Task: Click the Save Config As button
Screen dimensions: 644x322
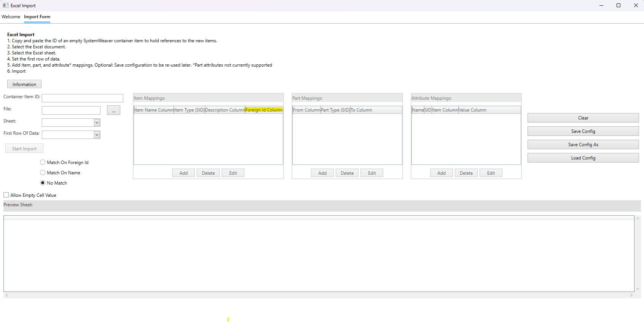Action: (583, 144)
